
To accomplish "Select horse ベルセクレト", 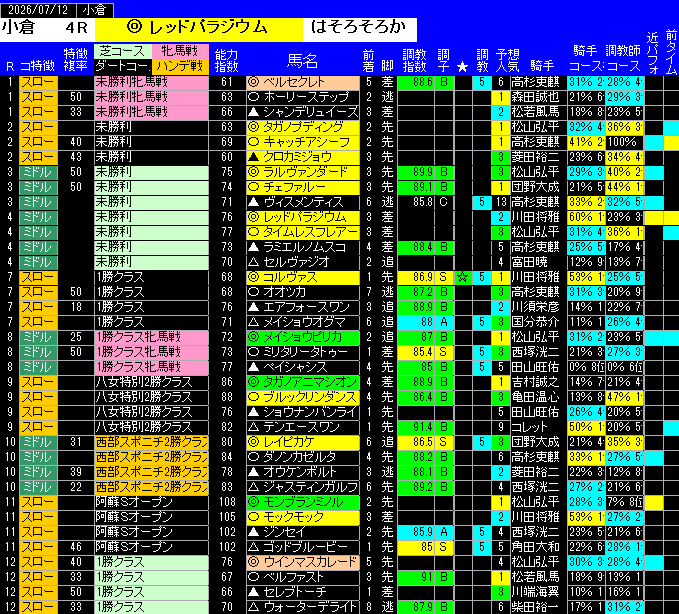I will (303, 82).
